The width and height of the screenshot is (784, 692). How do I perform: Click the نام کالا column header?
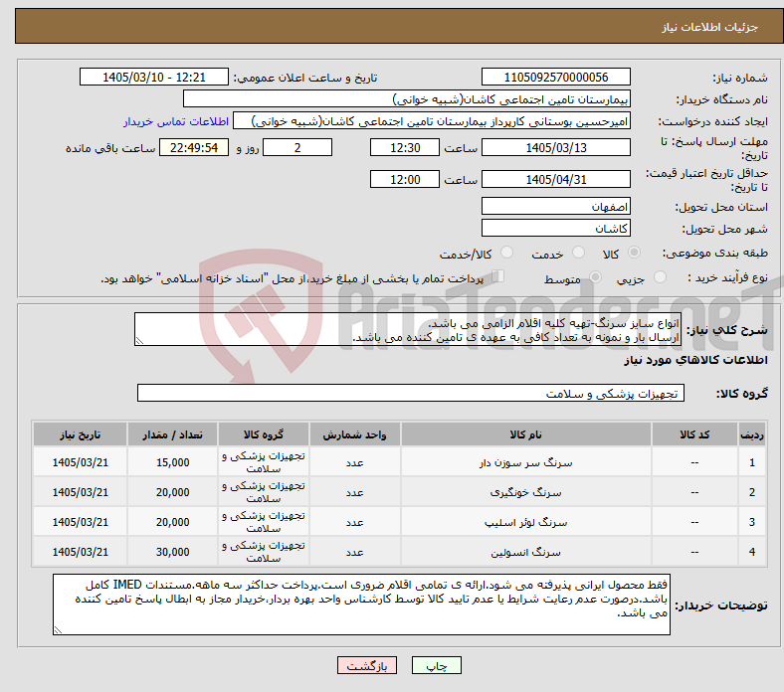point(525,434)
